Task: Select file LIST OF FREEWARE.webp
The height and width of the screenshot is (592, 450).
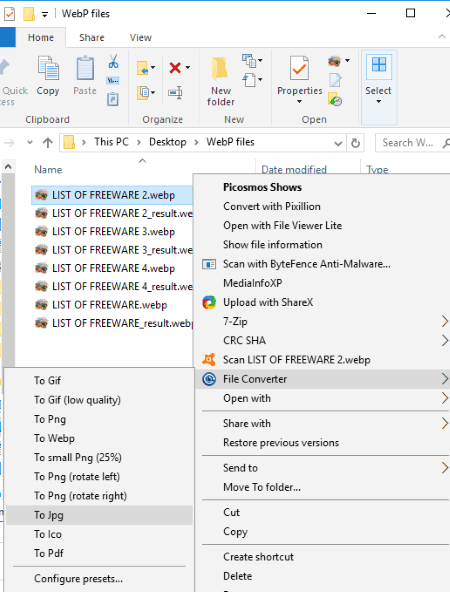Action: tap(109, 305)
